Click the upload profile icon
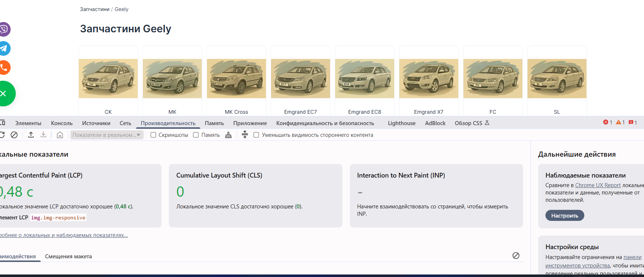The height and width of the screenshot is (277, 644). click(31, 135)
